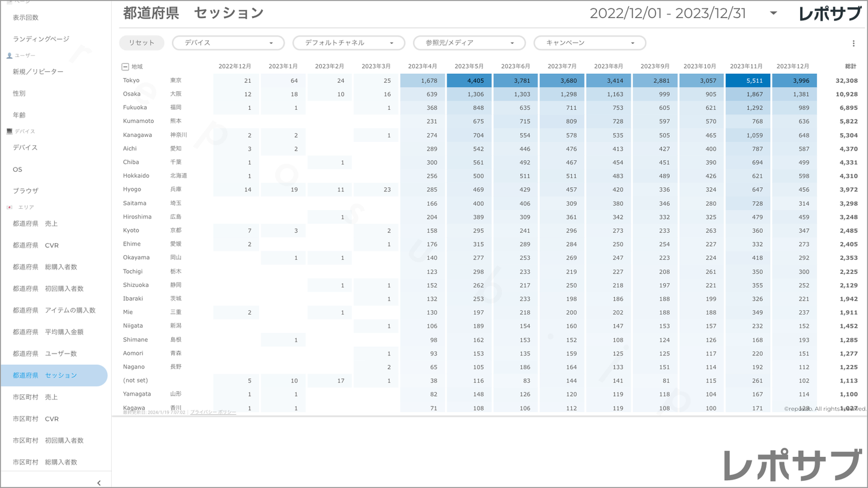Click the レポサブ logo in the header
This screenshot has height=488, width=868.
click(830, 14)
